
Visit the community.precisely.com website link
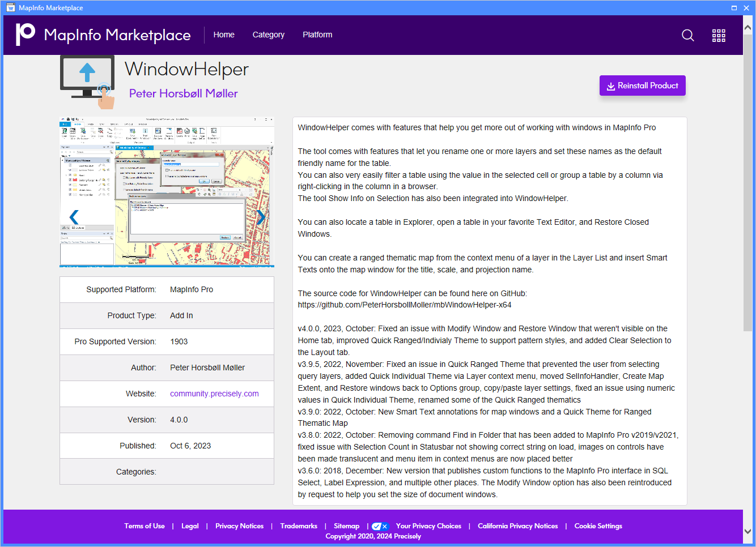214,394
